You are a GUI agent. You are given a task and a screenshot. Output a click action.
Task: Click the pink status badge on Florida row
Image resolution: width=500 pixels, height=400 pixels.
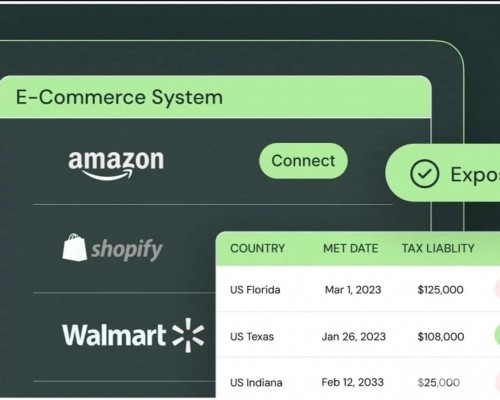pyautogui.click(x=497, y=288)
